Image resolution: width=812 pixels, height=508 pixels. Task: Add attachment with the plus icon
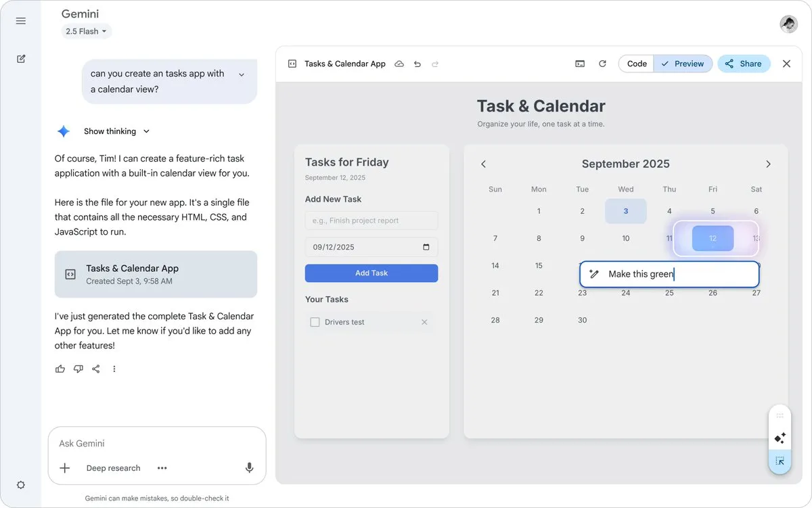point(65,468)
